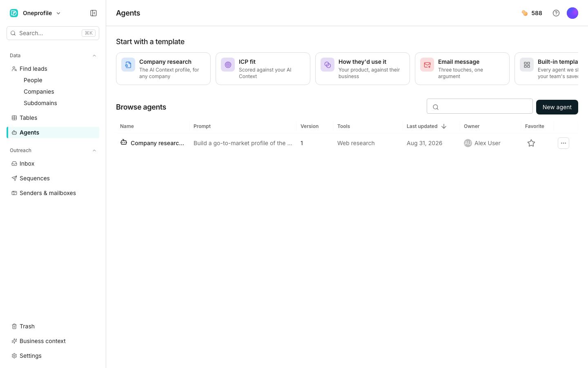Viewport: 588px width, 368px height.
Task: Open the help question mark icon
Action: [556, 13]
